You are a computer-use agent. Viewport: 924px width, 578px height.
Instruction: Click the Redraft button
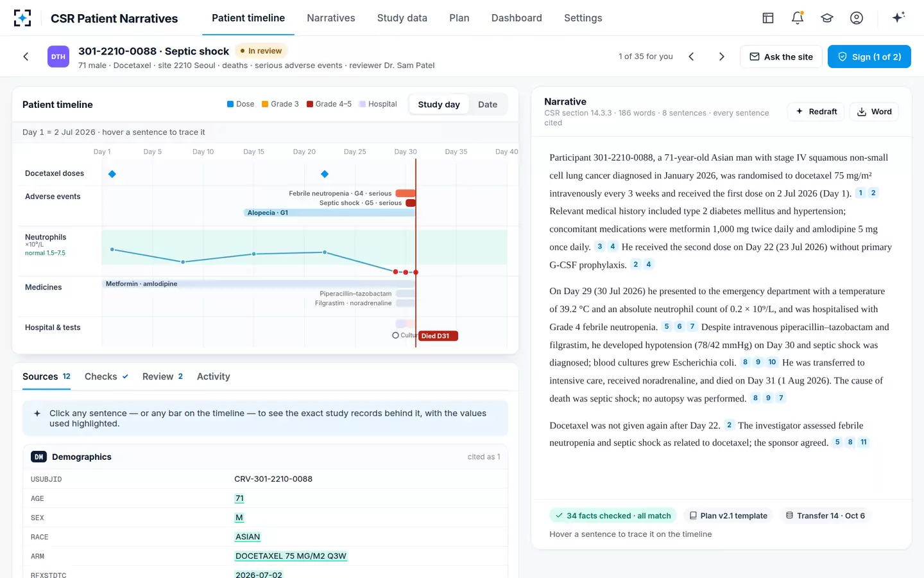(817, 111)
